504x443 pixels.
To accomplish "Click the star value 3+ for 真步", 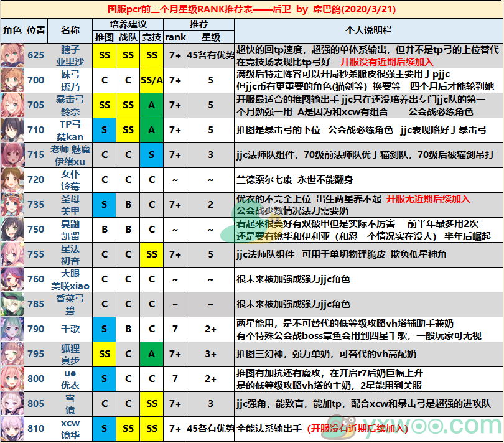I will [210, 354].
